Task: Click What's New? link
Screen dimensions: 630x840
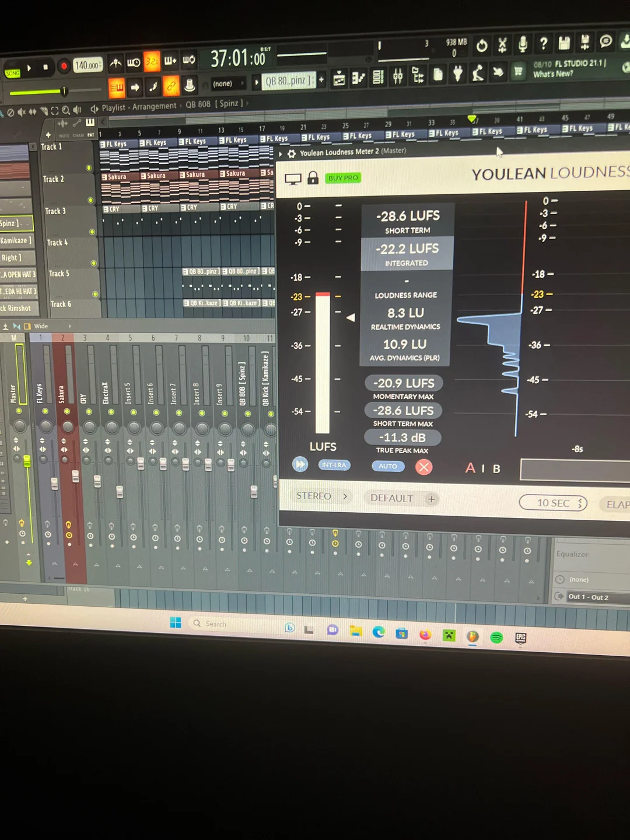Action: 553,74
